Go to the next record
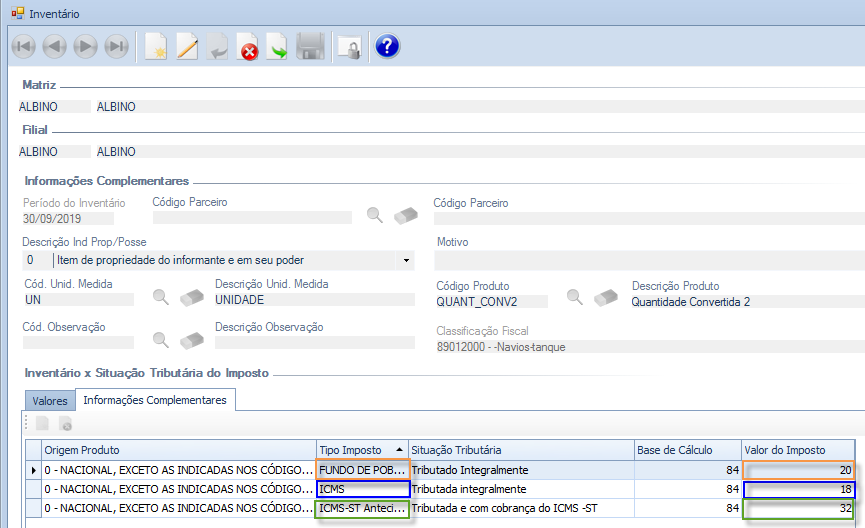865x528 pixels. [x=86, y=46]
